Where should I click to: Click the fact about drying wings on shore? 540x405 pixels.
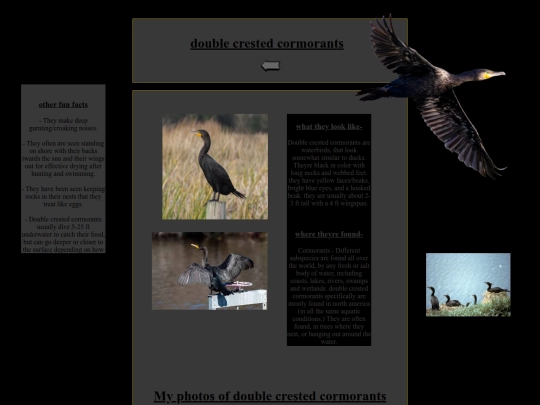(63, 158)
